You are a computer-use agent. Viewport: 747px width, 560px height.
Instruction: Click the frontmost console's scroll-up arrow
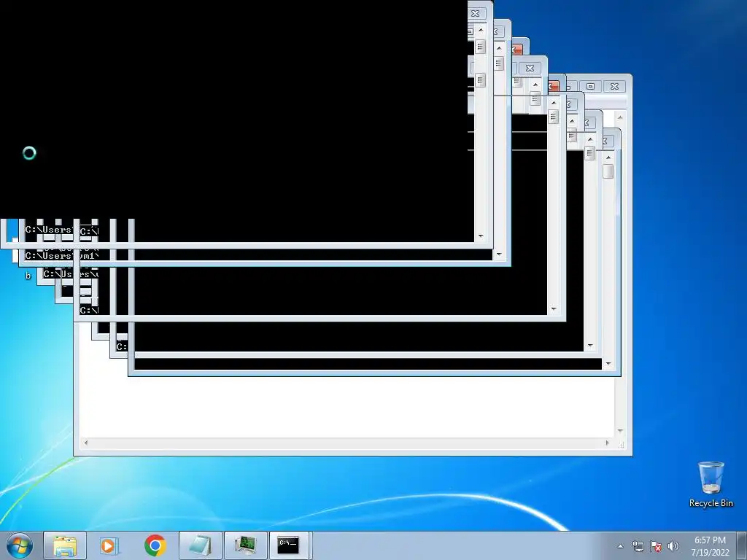click(481, 30)
